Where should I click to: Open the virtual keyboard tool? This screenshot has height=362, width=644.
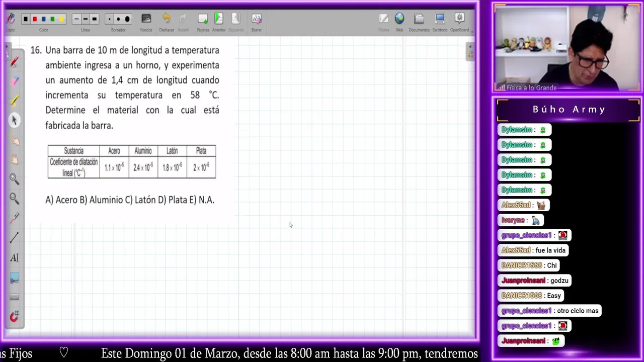tap(14, 297)
